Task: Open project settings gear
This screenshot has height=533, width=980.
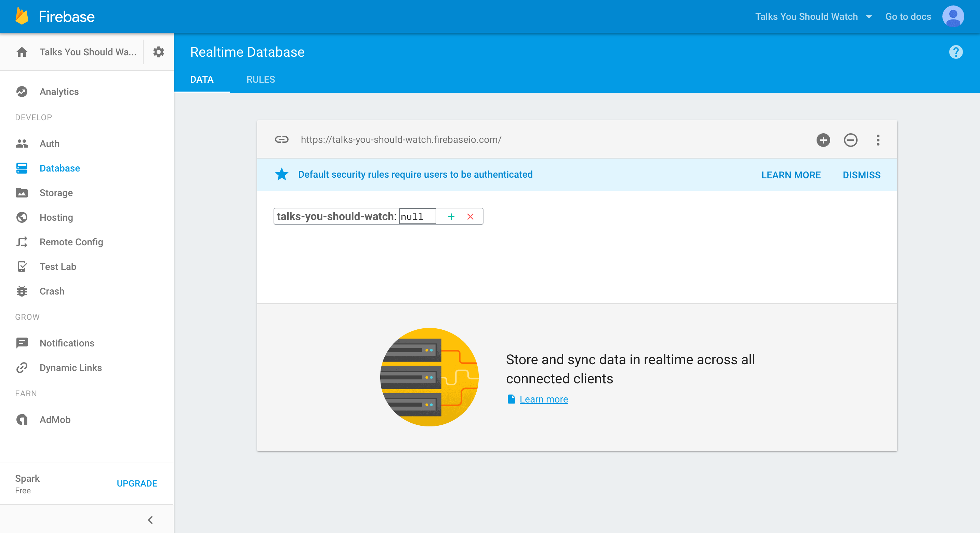Action: [158, 52]
